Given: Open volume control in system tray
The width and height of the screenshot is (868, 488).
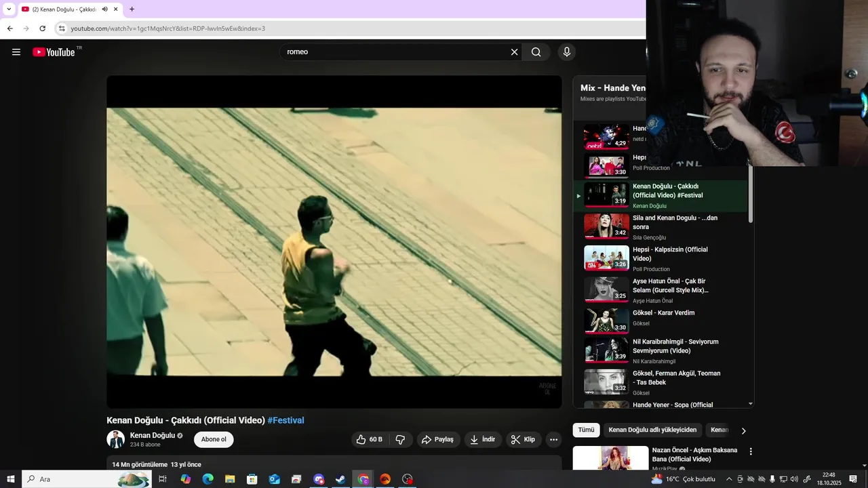Looking at the screenshot, I should point(794,479).
